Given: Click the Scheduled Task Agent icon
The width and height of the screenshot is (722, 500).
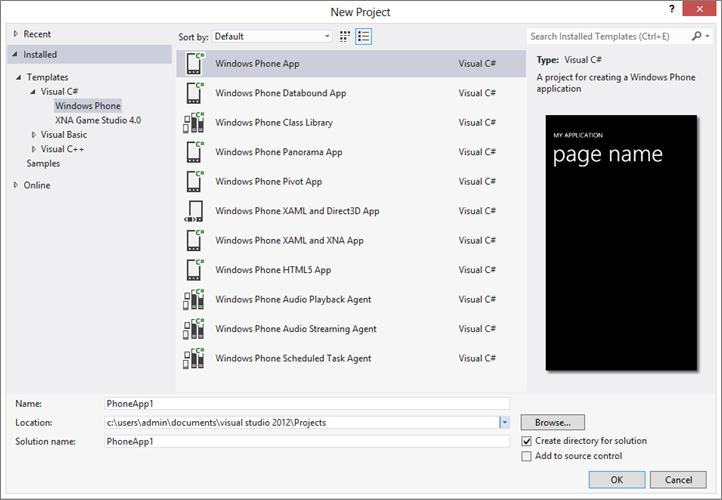Looking at the screenshot, I should pos(194,358).
